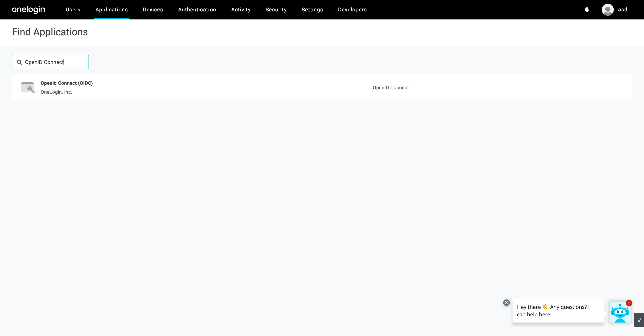Close the chat help popup
Screen dimensions: 644x336
506,303
